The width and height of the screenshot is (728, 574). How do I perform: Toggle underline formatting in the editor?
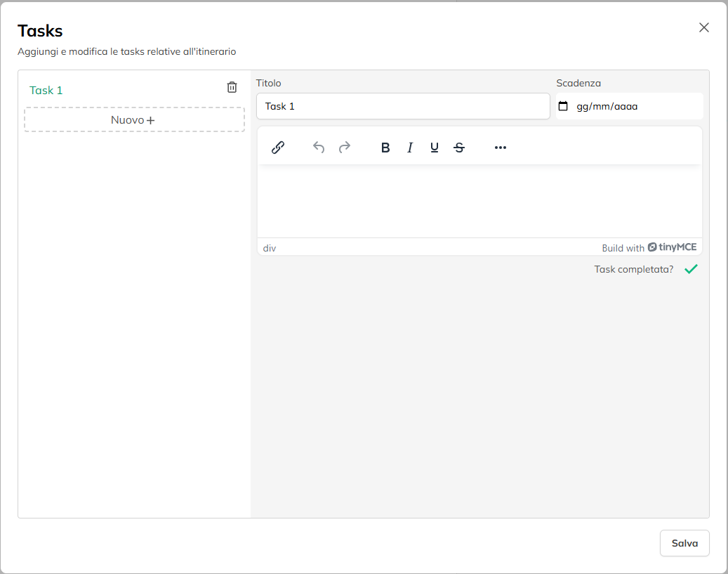[x=435, y=148]
